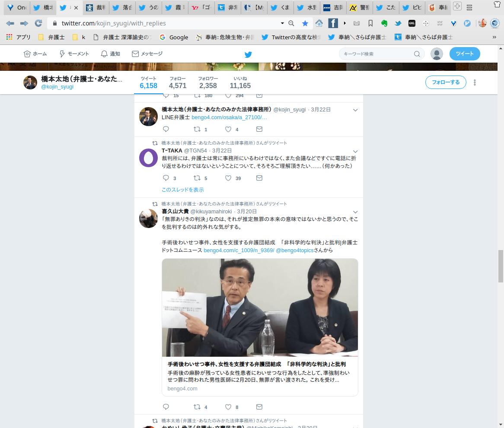Image resolution: width=504 pixels, height=428 pixels.
Task: Switch to the 裁判 browser tab
Action: click(x=96, y=7)
